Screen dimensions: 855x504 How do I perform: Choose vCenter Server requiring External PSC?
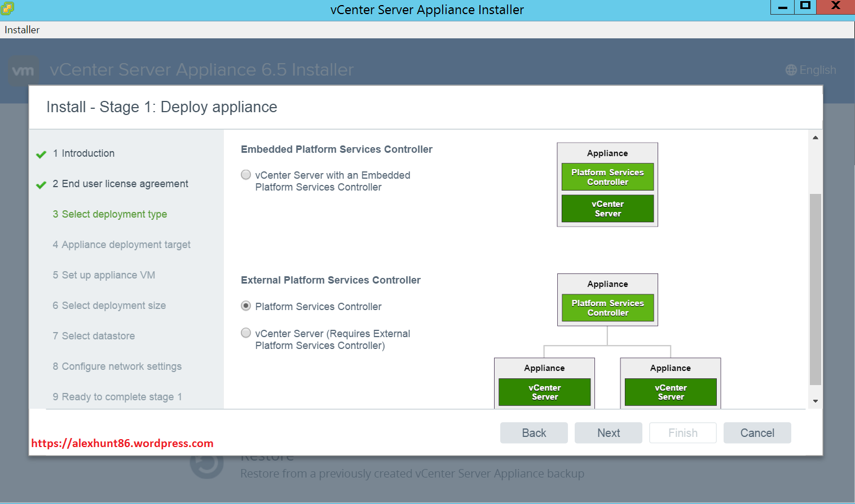[246, 333]
